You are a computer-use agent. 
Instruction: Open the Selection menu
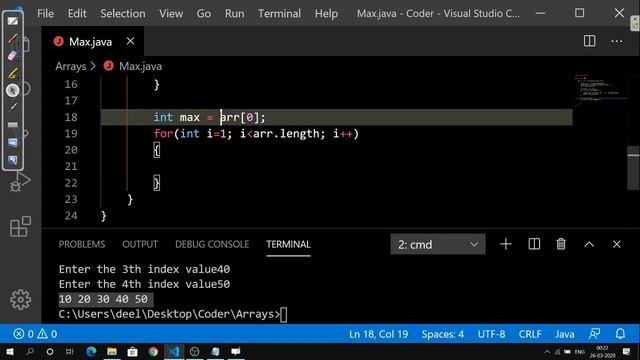(x=122, y=13)
